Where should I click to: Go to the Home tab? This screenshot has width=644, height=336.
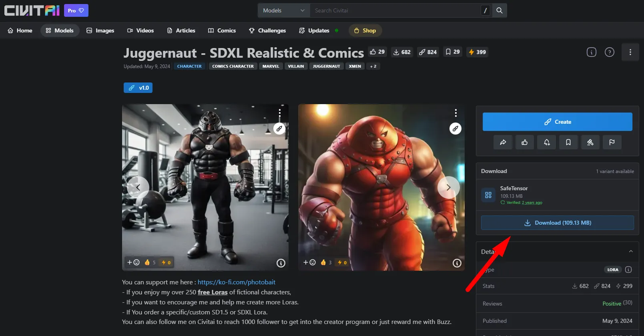click(x=20, y=30)
